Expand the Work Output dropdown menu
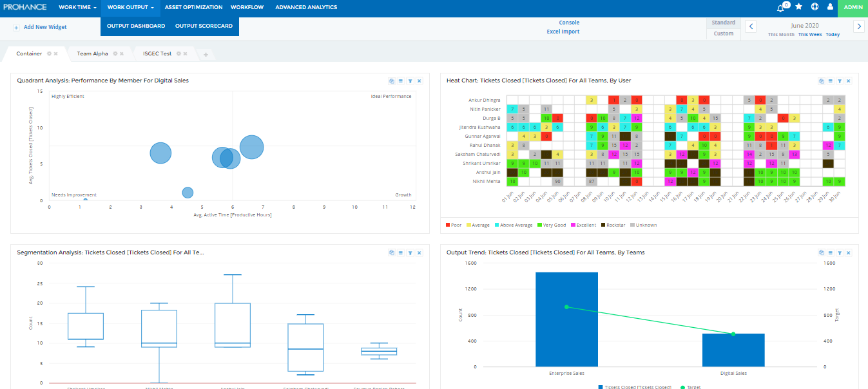The width and height of the screenshot is (868, 389). tap(130, 7)
